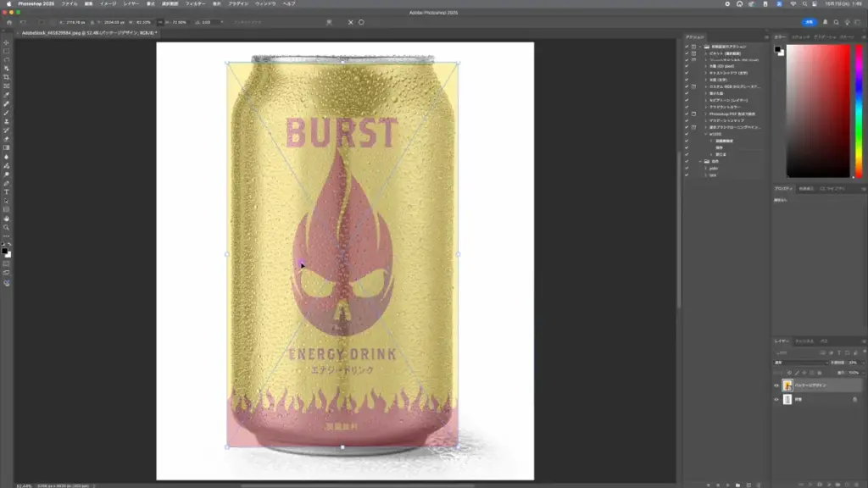Image resolution: width=868 pixels, height=488 pixels.
Task: Select the Zoom magnifier tool
Action: pyautogui.click(x=6, y=227)
